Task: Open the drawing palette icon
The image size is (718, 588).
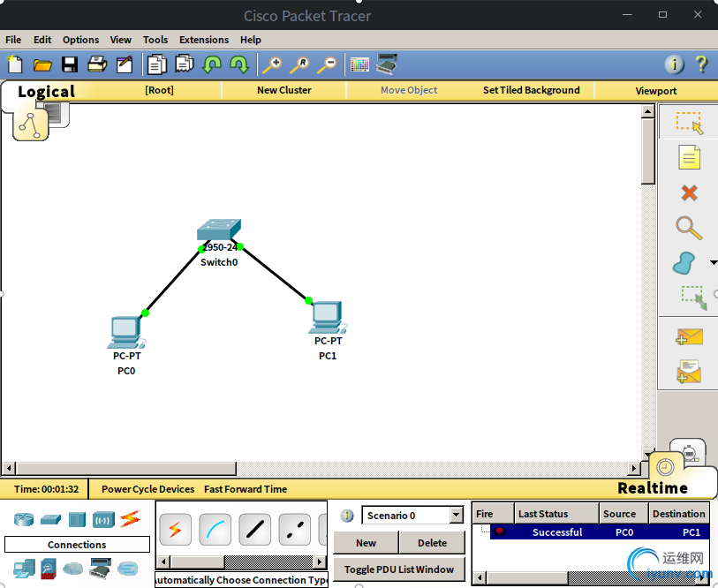Action: (359, 64)
